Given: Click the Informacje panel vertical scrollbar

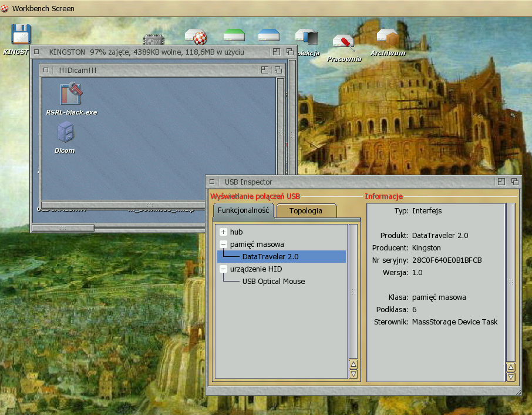Looking at the screenshot, I should [x=511, y=283].
